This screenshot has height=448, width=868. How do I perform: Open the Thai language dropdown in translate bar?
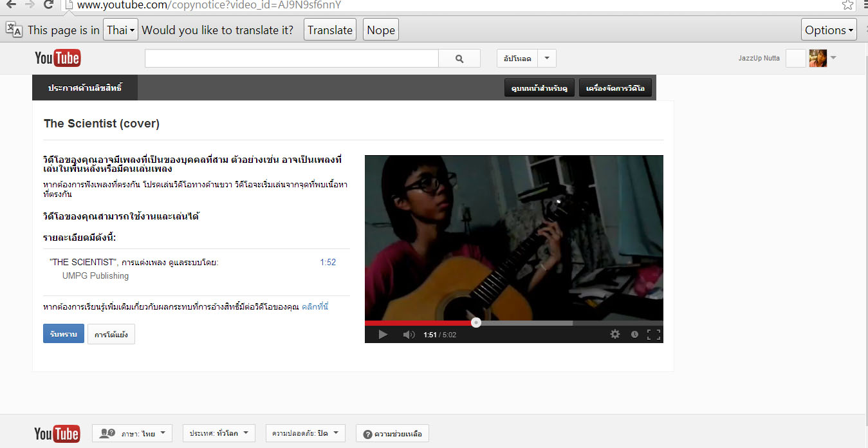click(x=120, y=30)
